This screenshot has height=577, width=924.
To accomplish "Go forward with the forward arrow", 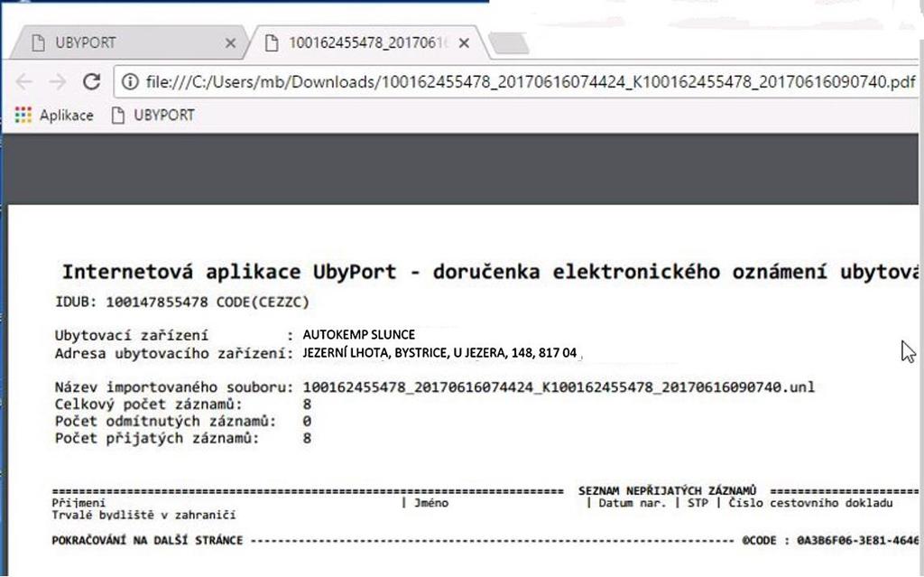I will pos(58,81).
